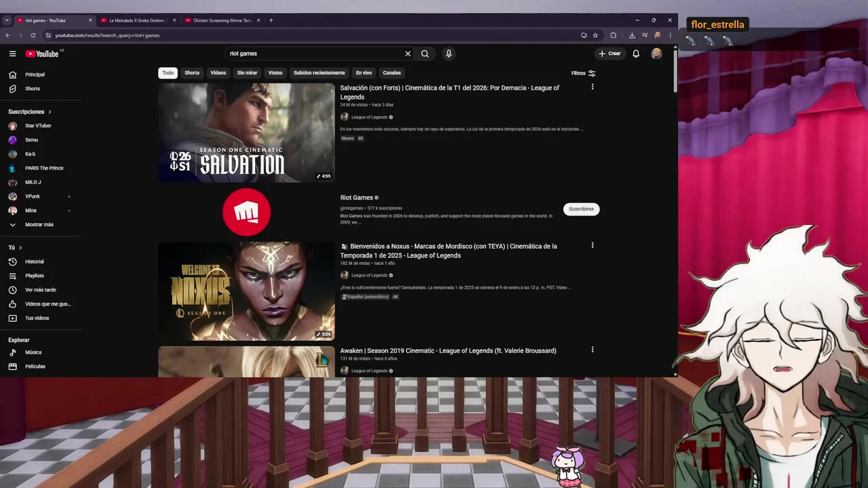Clear the search box with the X
This screenshot has width=868, height=488.
click(x=408, y=54)
